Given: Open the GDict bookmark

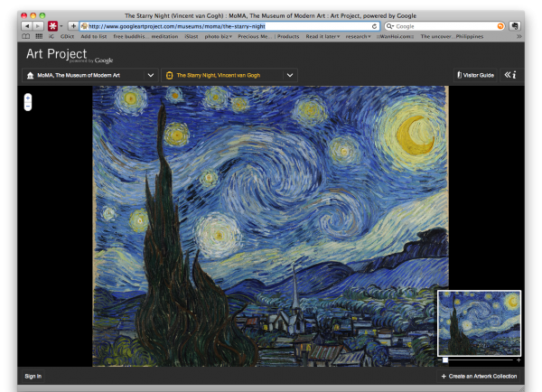Looking at the screenshot, I should pos(67,36).
